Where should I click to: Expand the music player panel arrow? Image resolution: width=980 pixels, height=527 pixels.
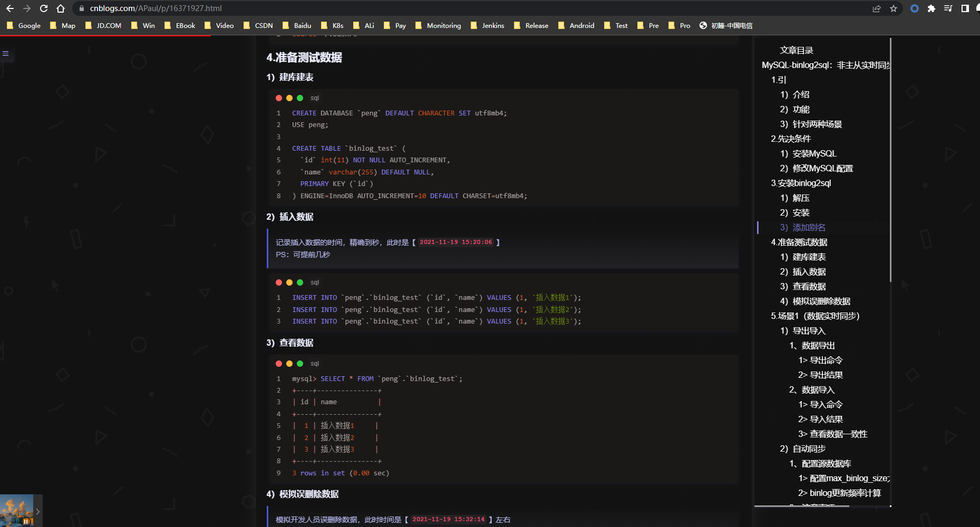click(x=38, y=511)
